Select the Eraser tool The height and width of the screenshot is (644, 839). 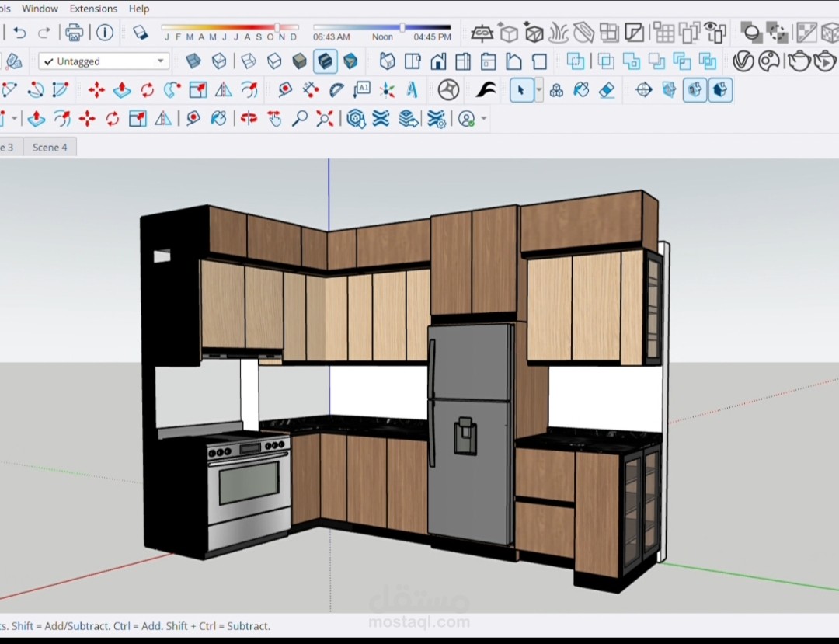click(607, 90)
